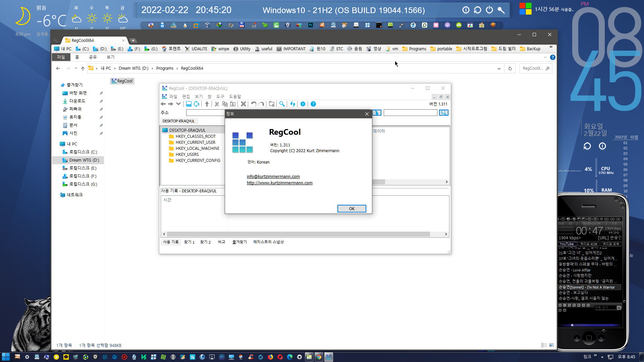Click the Chrome icon in taskbar
The width and height of the screenshot is (644, 362).
pos(319,357)
